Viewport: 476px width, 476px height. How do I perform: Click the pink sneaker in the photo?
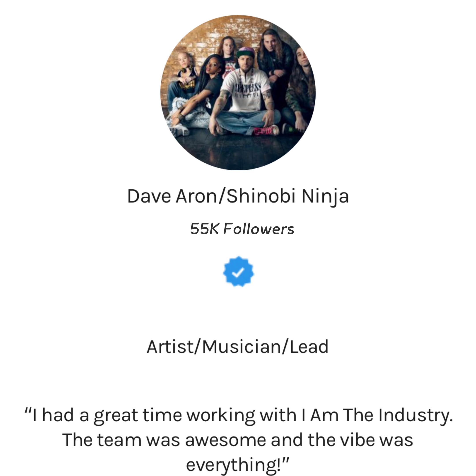pos(266,130)
